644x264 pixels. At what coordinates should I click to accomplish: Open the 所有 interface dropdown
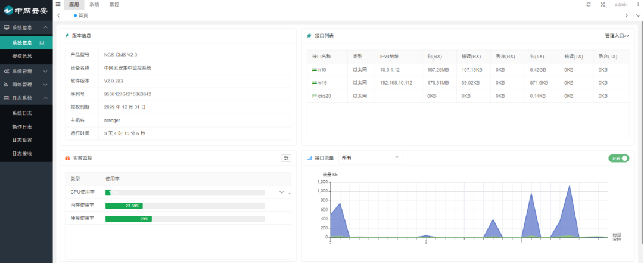(370, 157)
